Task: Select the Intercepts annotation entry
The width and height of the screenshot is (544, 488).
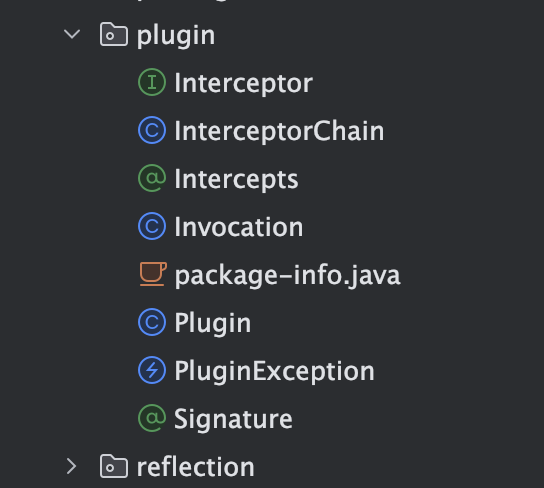Action: pos(236,179)
